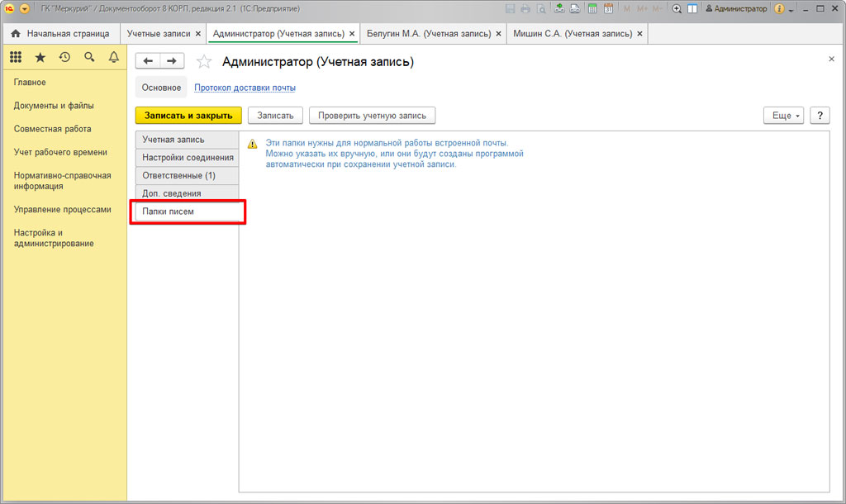Open Протокол доставки почты link
Image resolution: width=846 pixels, height=504 pixels.
(245, 88)
